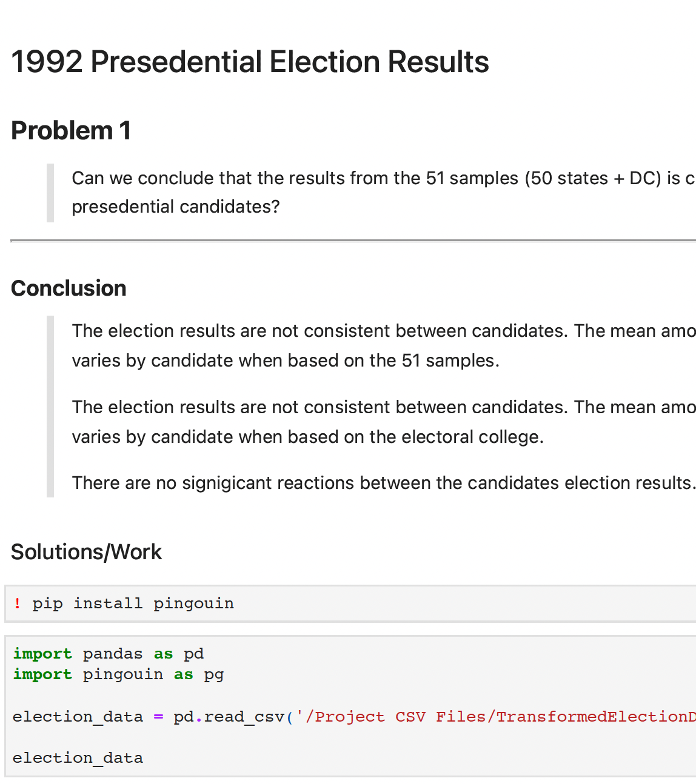Click the red CSV file path string

pyautogui.click(x=497, y=717)
